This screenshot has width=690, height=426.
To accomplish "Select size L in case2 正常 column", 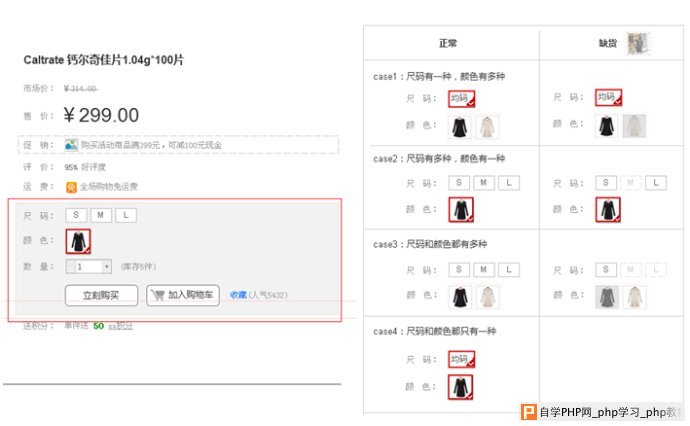I will click(x=509, y=183).
